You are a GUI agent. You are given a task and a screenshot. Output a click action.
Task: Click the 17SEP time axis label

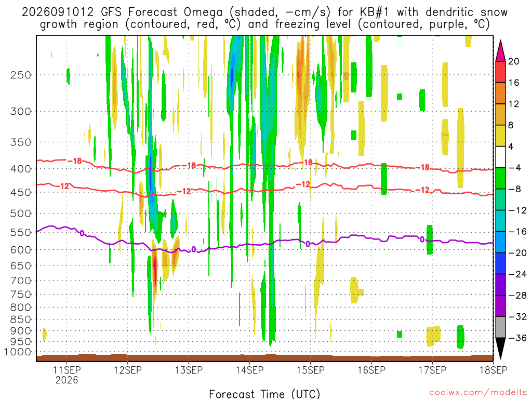coord(432,370)
